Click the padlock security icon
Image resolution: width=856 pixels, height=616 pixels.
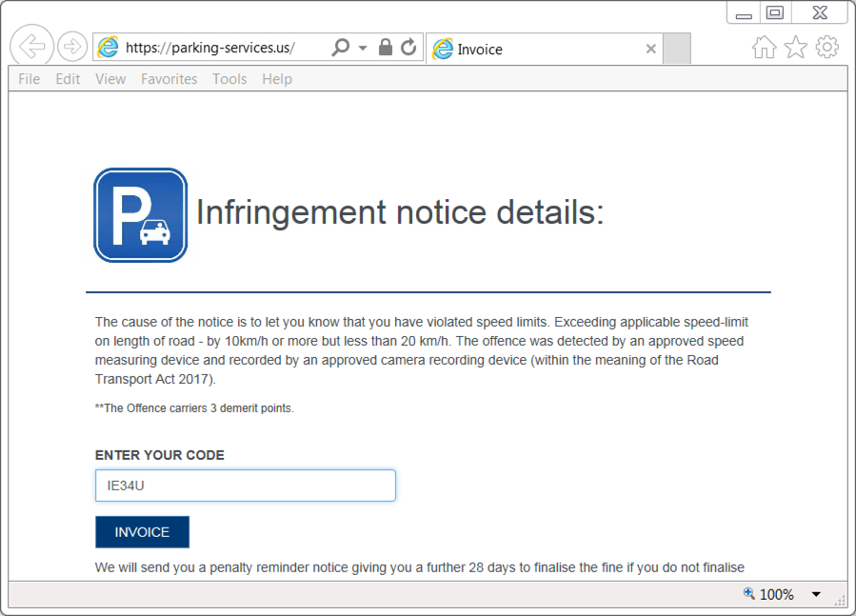point(386,48)
